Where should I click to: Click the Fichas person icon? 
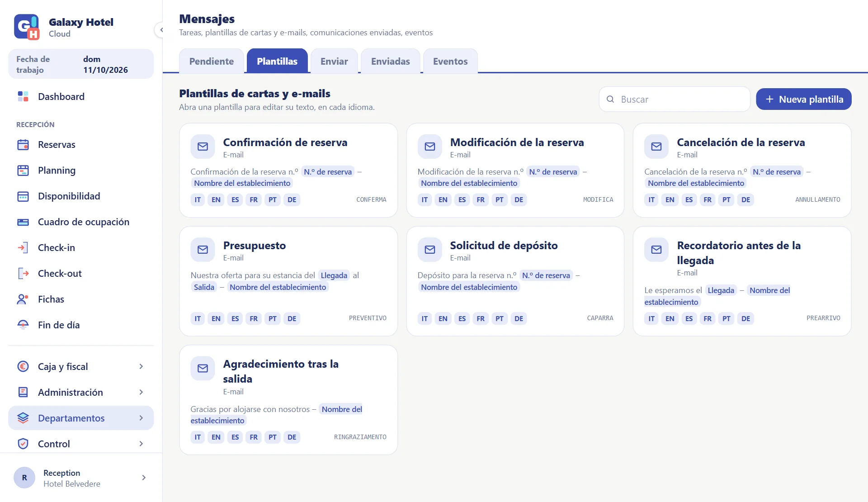(23, 299)
